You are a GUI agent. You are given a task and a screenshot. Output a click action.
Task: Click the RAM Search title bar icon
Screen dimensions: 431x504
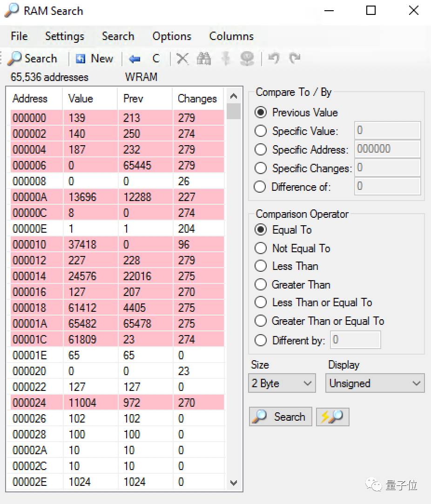click(12, 10)
